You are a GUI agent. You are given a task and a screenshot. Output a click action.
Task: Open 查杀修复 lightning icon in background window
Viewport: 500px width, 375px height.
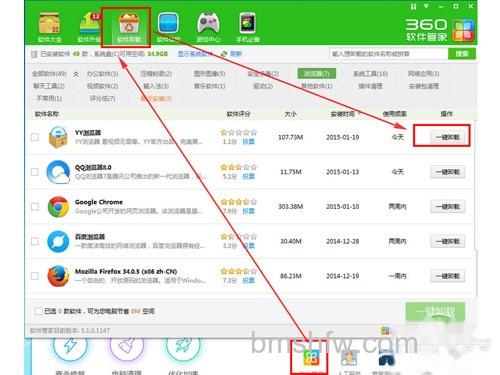pyautogui.click(x=70, y=346)
